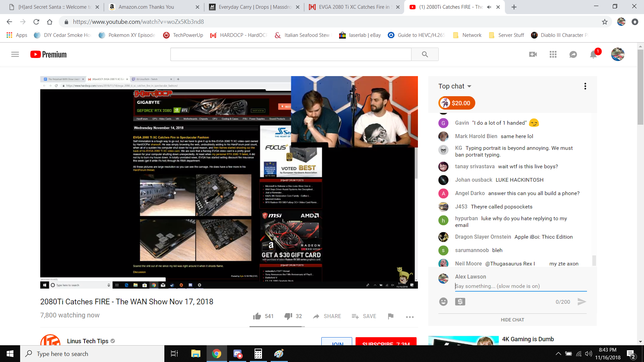This screenshot has width=644, height=362.
Task: Open more actions ellipsis below video
Action: pyautogui.click(x=410, y=317)
